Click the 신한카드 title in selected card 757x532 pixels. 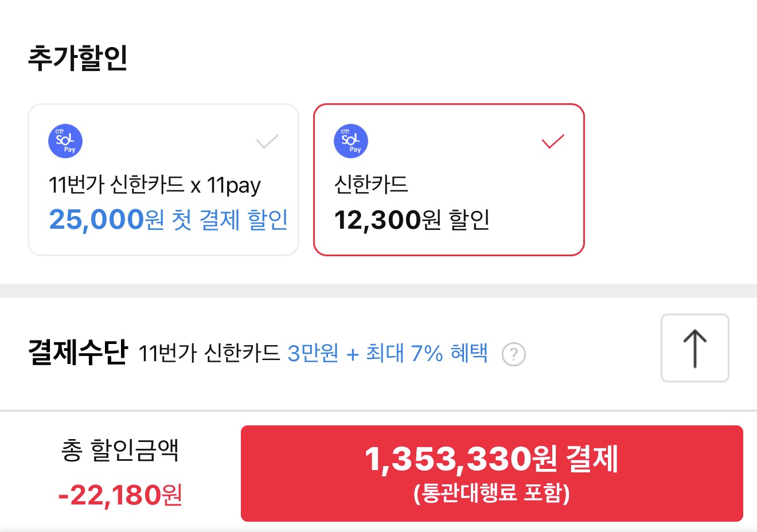click(x=371, y=185)
